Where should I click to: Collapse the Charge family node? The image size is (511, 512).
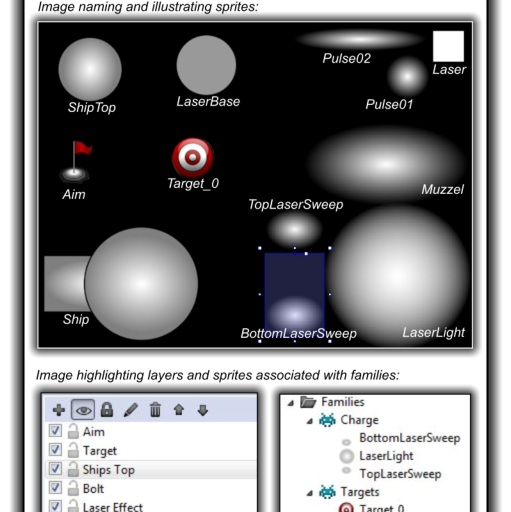tap(310, 421)
